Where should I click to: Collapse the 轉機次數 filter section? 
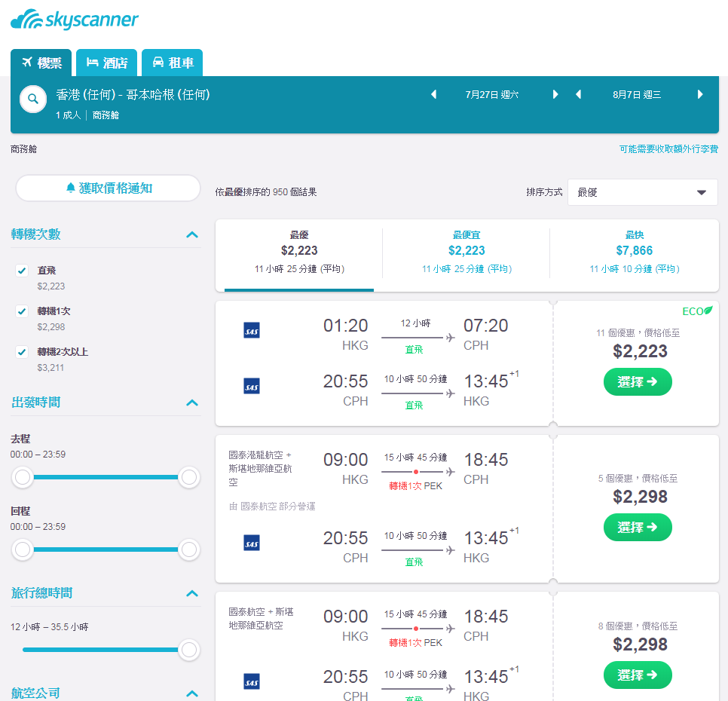tap(192, 234)
